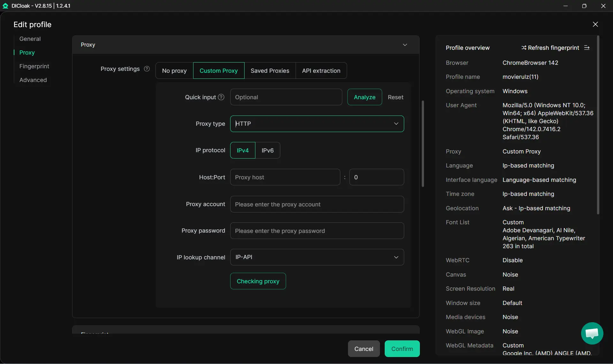Collapse the Proxy section chevron
This screenshot has height=364, width=613.
click(x=405, y=45)
